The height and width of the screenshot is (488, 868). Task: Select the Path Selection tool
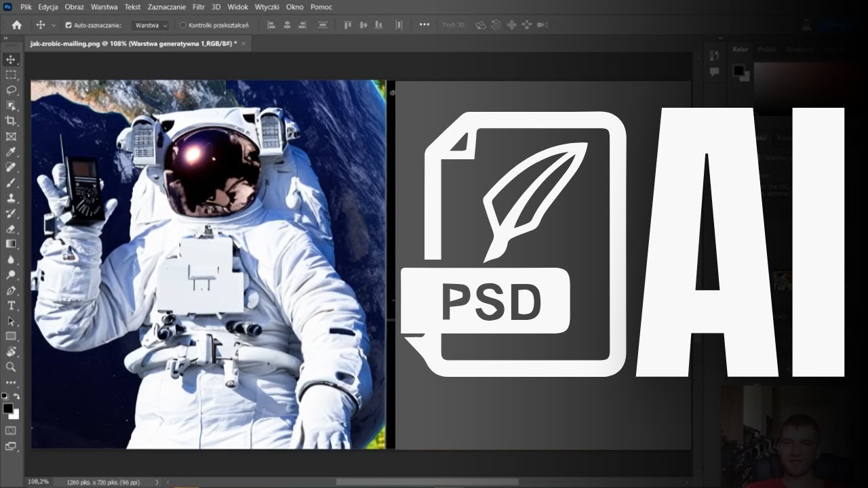[11, 321]
